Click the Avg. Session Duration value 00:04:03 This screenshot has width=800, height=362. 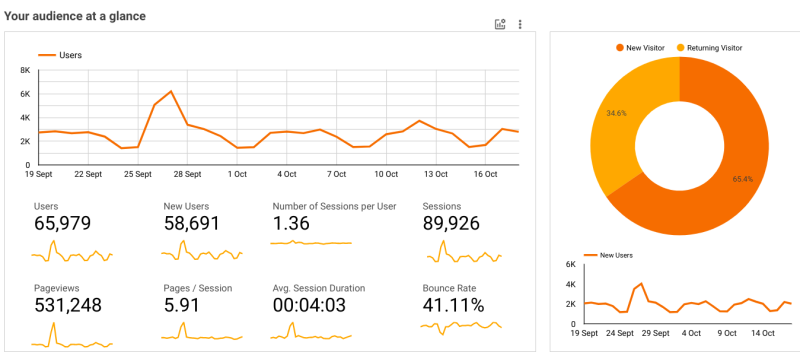tap(309, 305)
